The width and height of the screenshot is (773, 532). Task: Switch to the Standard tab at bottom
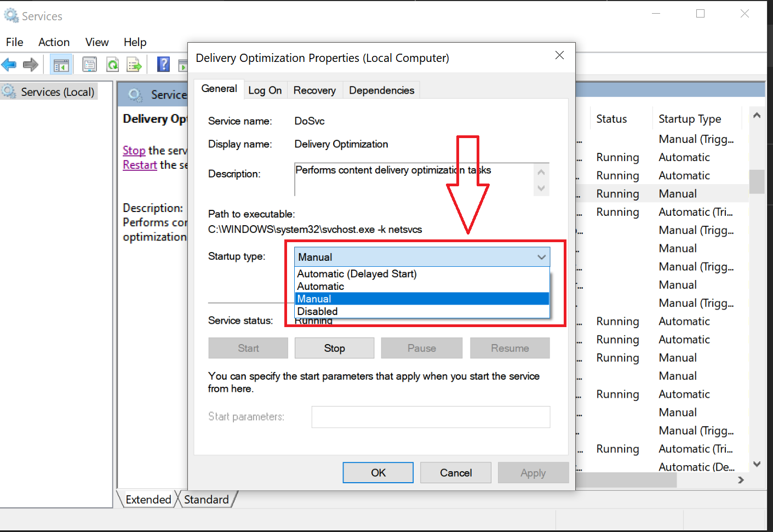tap(207, 500)
